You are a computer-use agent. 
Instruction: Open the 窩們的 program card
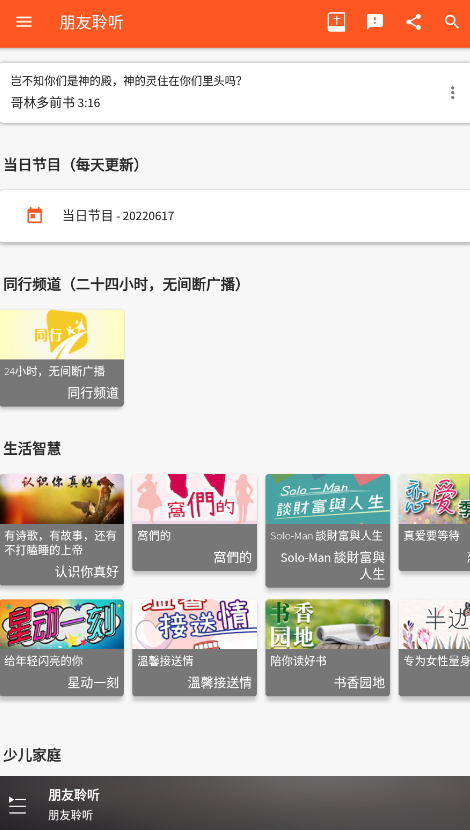coord(194,522)
